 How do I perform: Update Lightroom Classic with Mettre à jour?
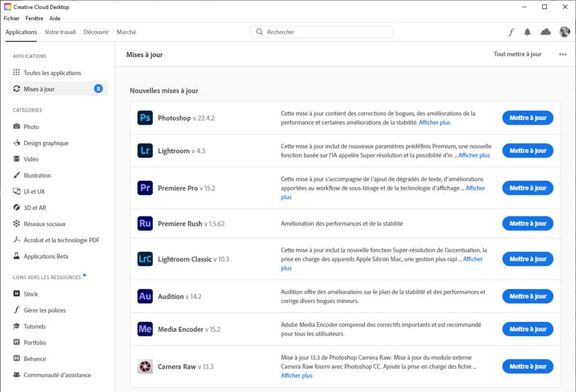[528, 259]
